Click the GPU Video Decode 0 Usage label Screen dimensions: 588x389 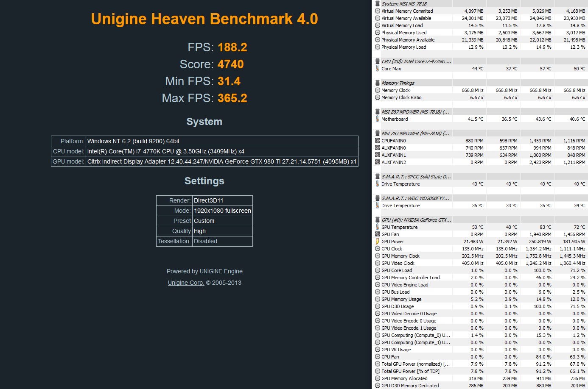click(409, 314)
